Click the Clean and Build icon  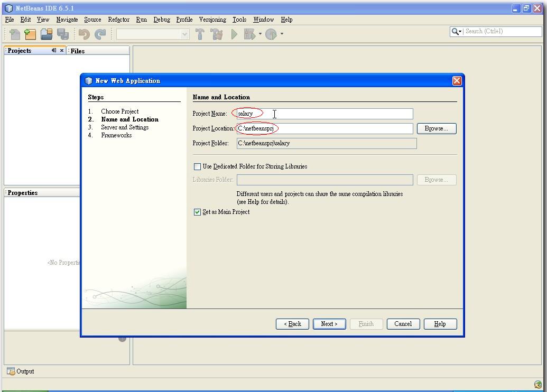216,34
